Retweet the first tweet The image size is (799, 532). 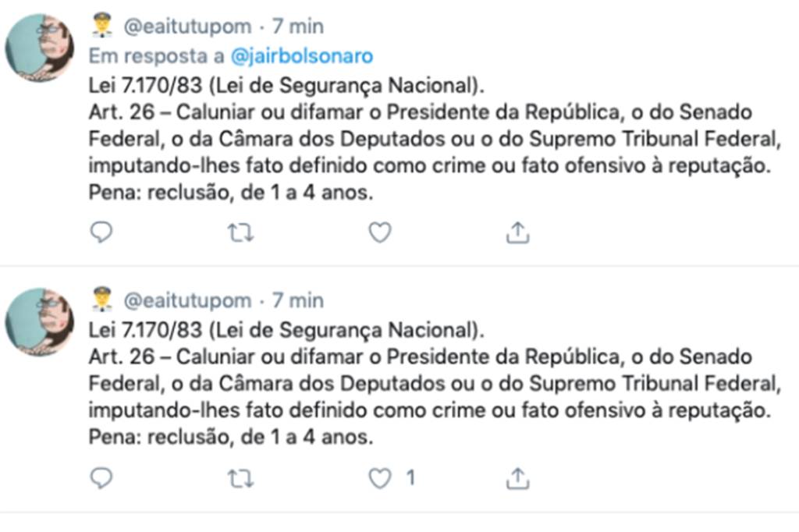point(241,232)
